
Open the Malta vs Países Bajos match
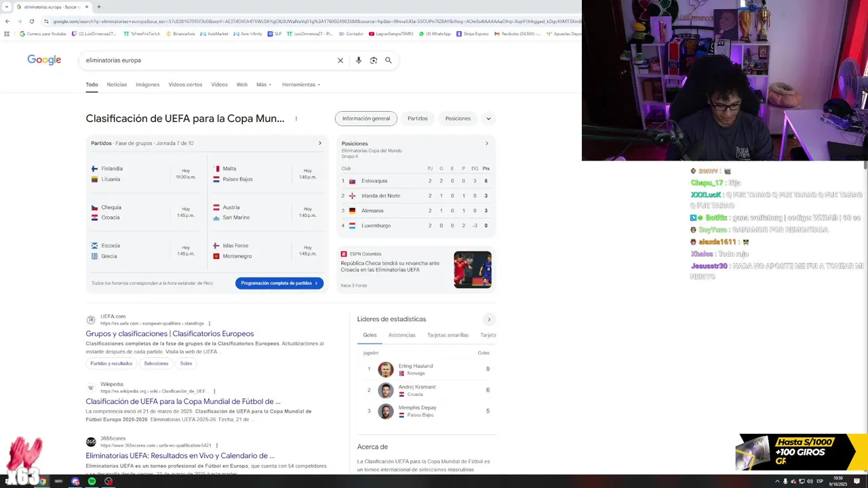point(268,174)
